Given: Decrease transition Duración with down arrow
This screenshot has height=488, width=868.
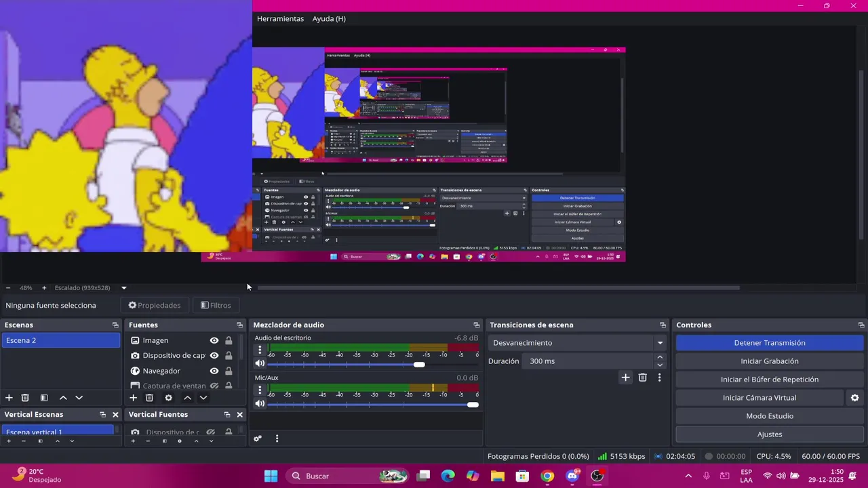Looking at the screenshot, I should point(660,365).
